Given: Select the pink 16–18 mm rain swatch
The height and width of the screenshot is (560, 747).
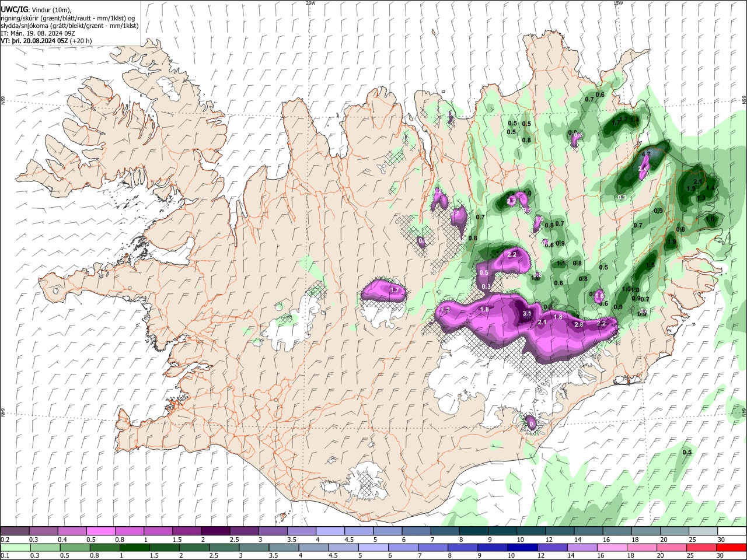Looking at the screenshot, I should pyautogui.click(x=612, y=547).
